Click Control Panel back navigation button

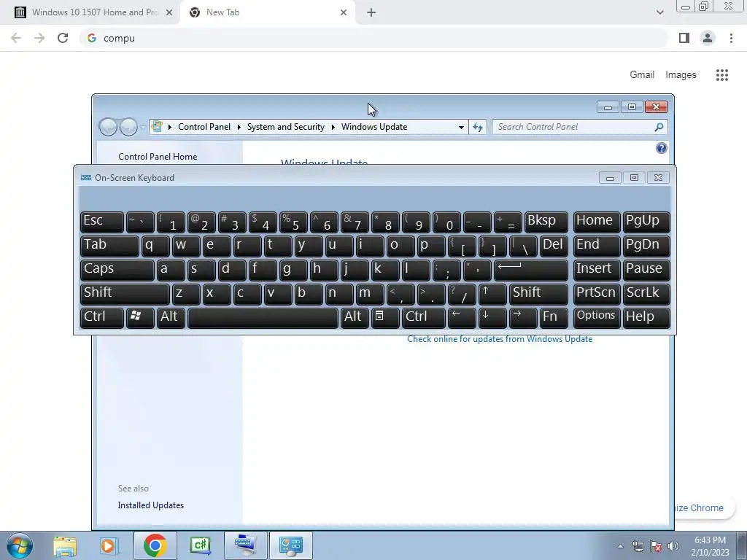[108, 127]
